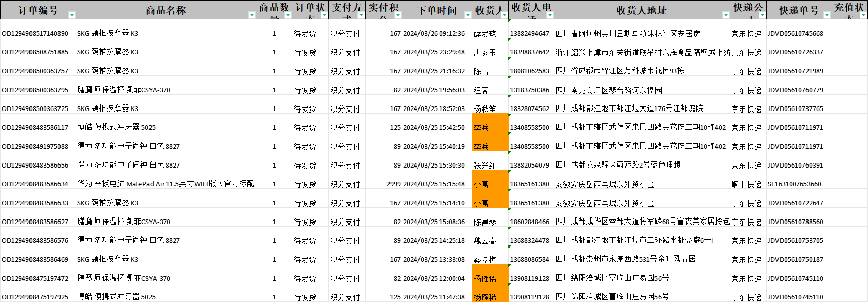Click recipient name 魏云春
The image size is (868, 302).
click(485, 241)
